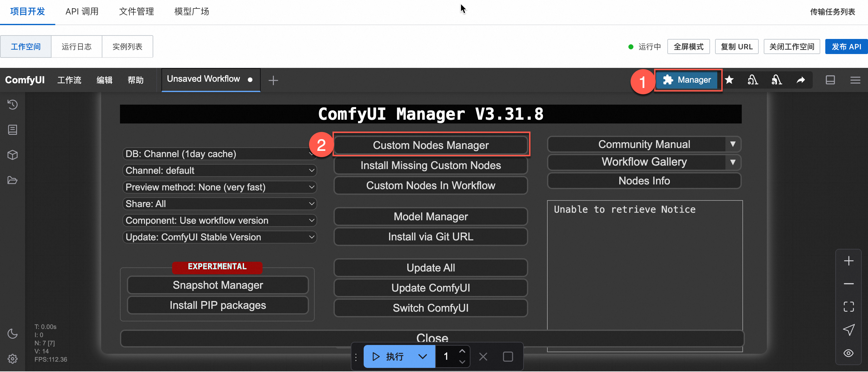Add a new workflow tab with plus
This screenshot has height=372, width=868.
(273, 80)
